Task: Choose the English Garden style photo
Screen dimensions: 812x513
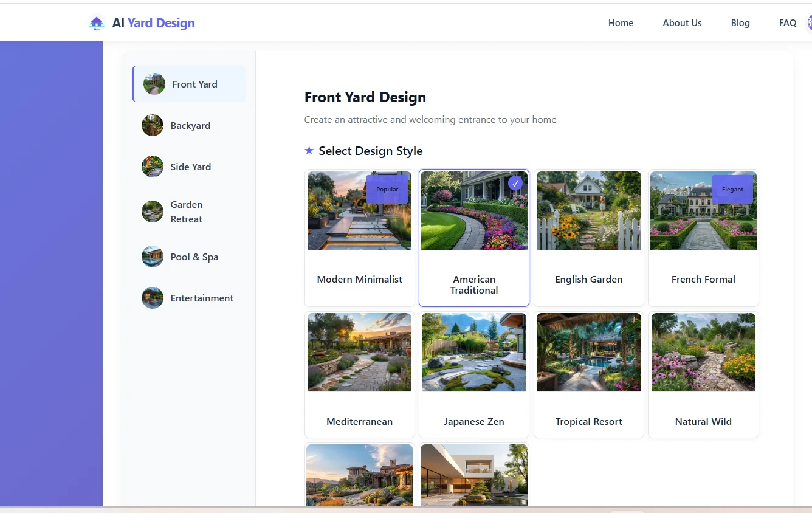Action: click(x=589, y=210)
